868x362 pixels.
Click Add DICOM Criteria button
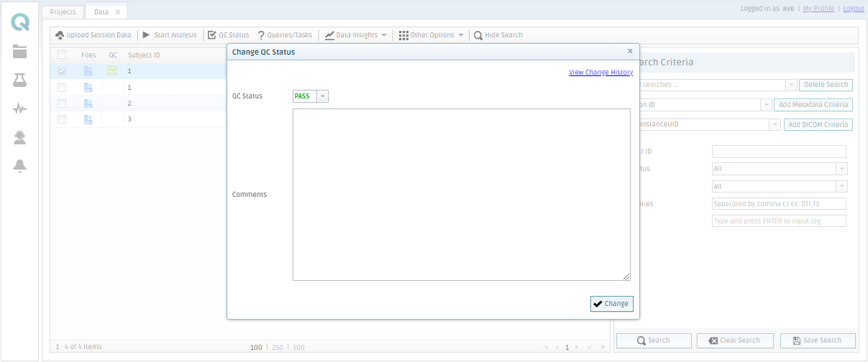click(x=818, y=125)
